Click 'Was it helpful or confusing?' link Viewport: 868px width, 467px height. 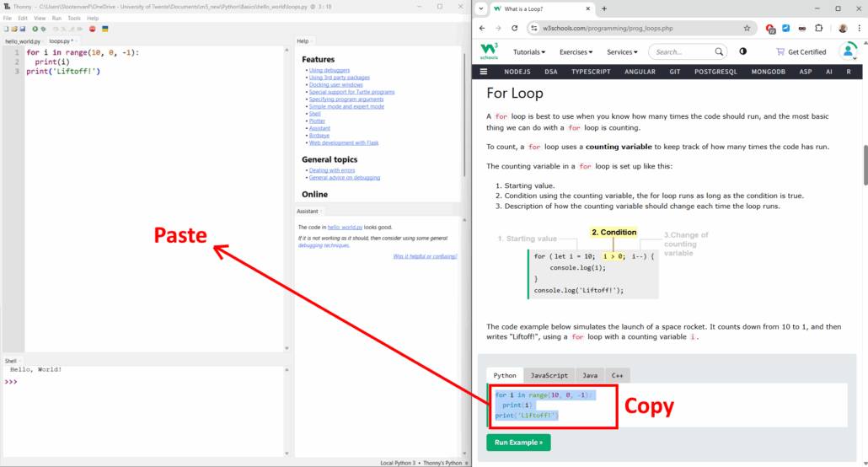click(425, 256)
